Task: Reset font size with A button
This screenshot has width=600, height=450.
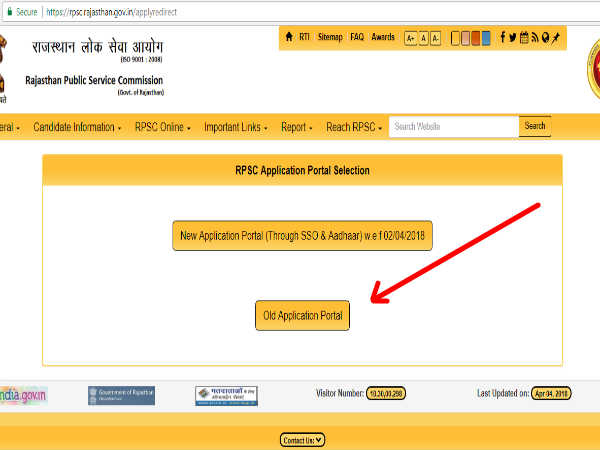Action: click(x=423, y=38)
